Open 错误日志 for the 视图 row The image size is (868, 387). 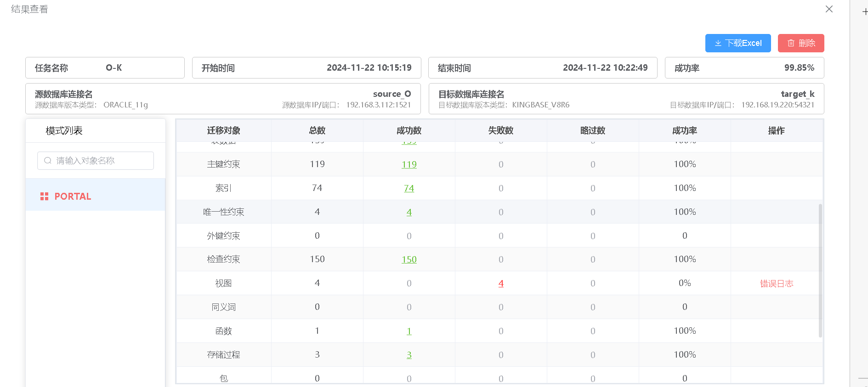pyautogui.click(x=777, y=283)
